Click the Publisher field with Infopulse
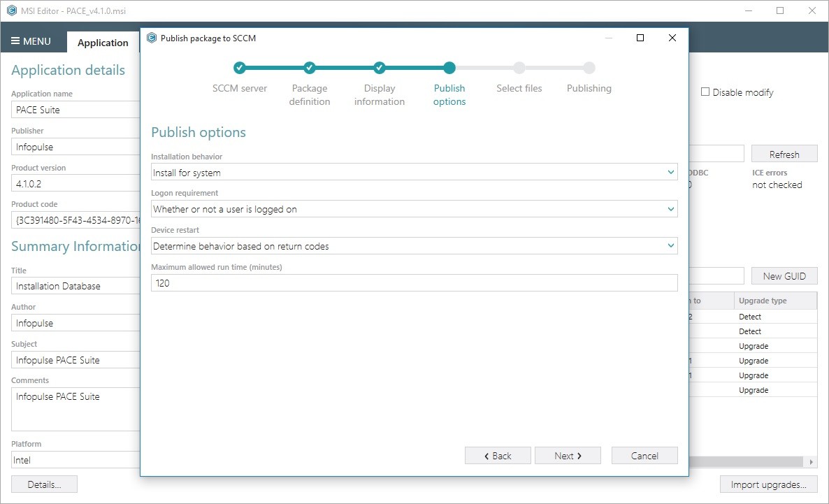This screenshot has height=504, width=829. pyautogui.click(x=75, y=147)
